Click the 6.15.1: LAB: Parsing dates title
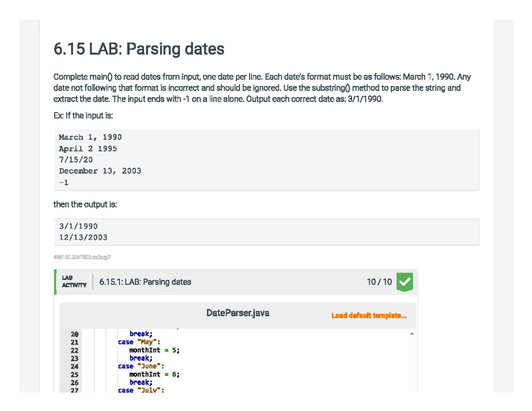Screen dimensions: 532x411 145,282
